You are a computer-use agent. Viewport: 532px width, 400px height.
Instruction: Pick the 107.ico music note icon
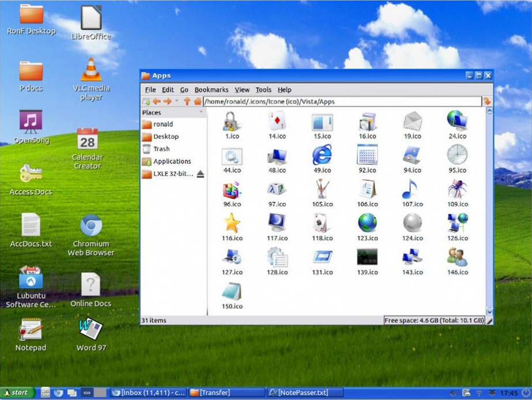tap(409, 189)
